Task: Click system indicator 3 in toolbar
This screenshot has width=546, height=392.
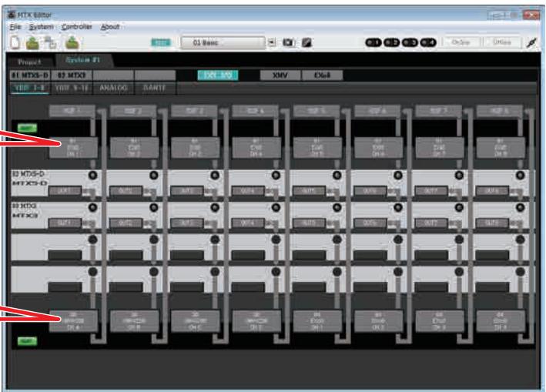Action: [x=410, y=42]
